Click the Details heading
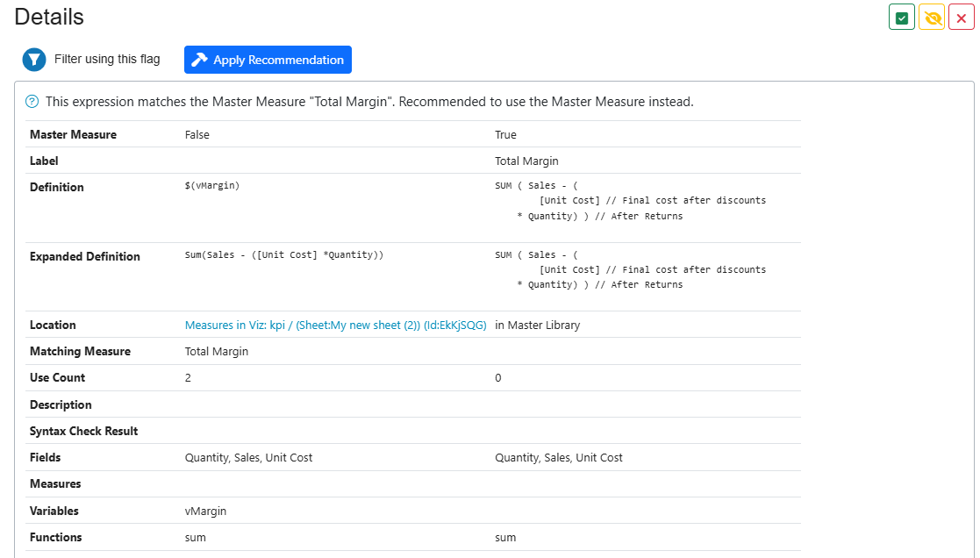This screenshot has height=558, width=980. 49,17
